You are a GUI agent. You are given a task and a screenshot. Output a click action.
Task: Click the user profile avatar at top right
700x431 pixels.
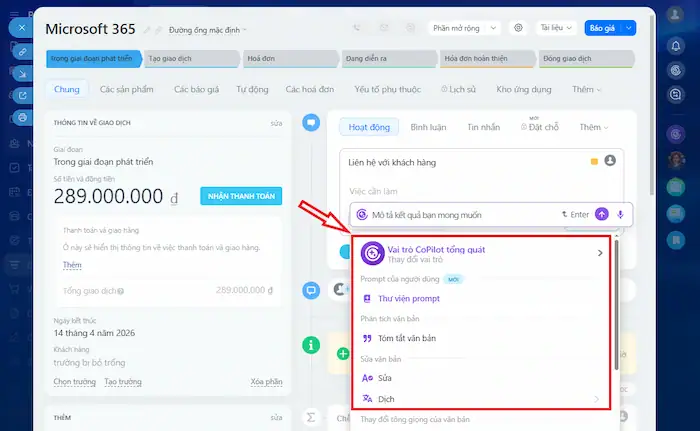pos(675,15)
